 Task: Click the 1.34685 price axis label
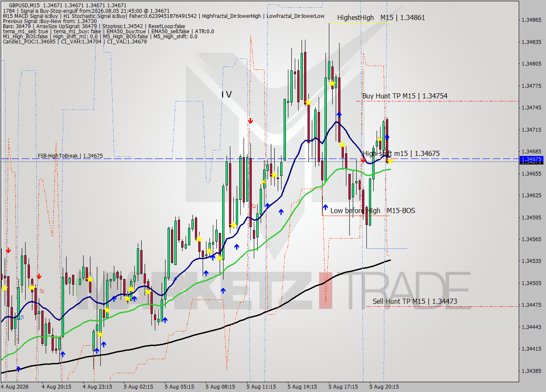(x=531, y=151)
